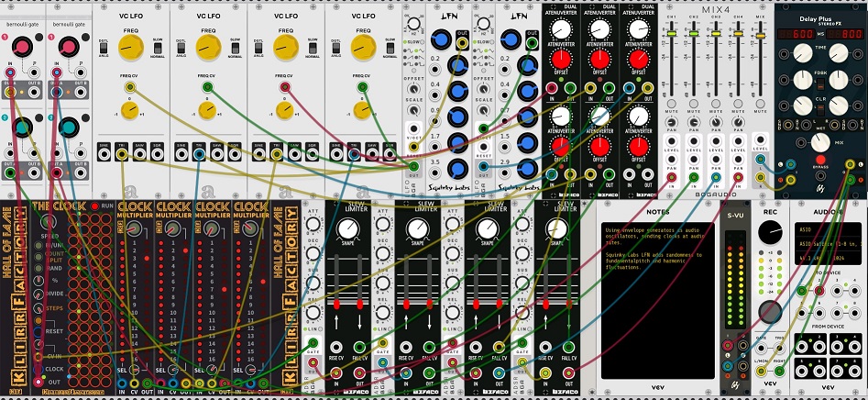Click the FREQ knob on the third VC LFO

286,48
